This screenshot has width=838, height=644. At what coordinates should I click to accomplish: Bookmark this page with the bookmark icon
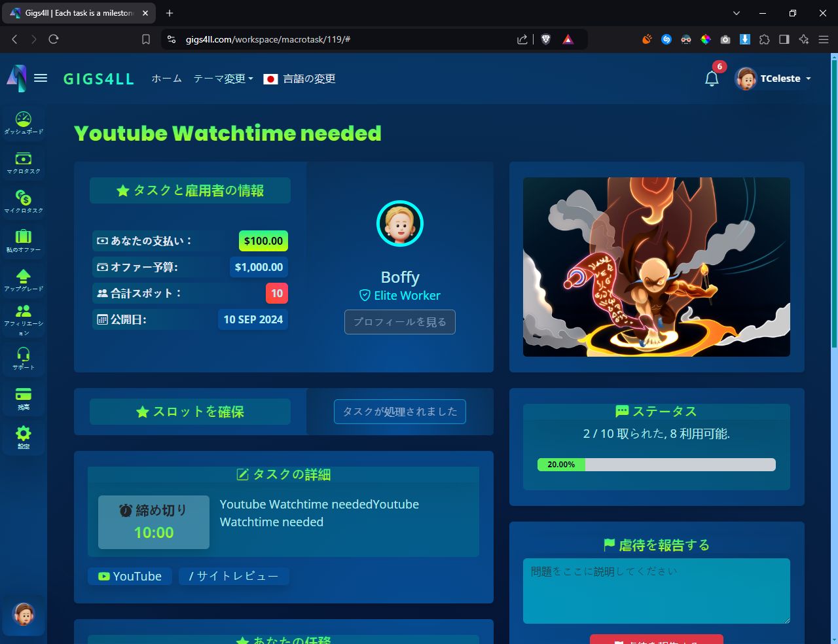click(146, 39)
